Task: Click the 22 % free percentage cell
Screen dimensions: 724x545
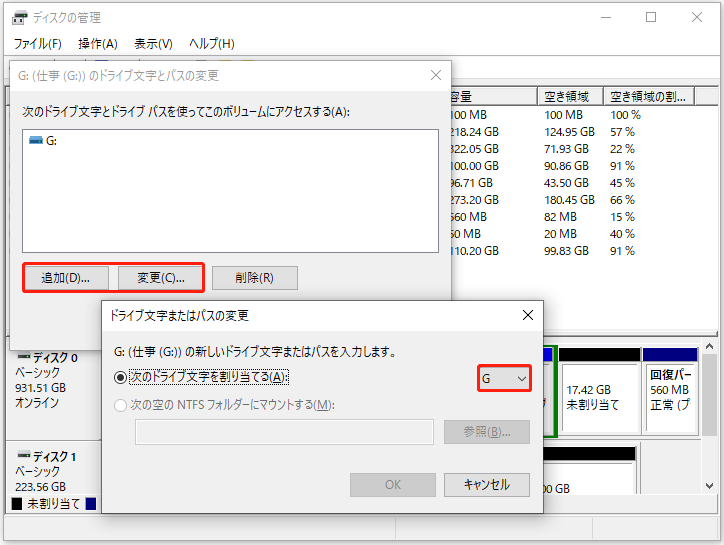Action: click(x=622, y=149)
